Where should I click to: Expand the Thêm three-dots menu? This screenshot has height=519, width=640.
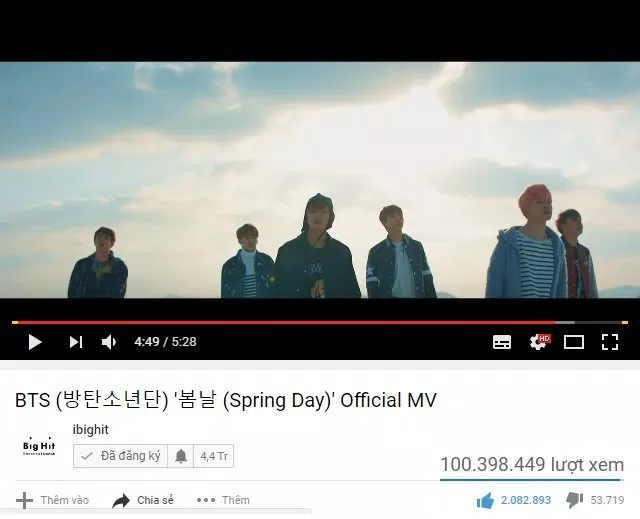tap(223, 500)
